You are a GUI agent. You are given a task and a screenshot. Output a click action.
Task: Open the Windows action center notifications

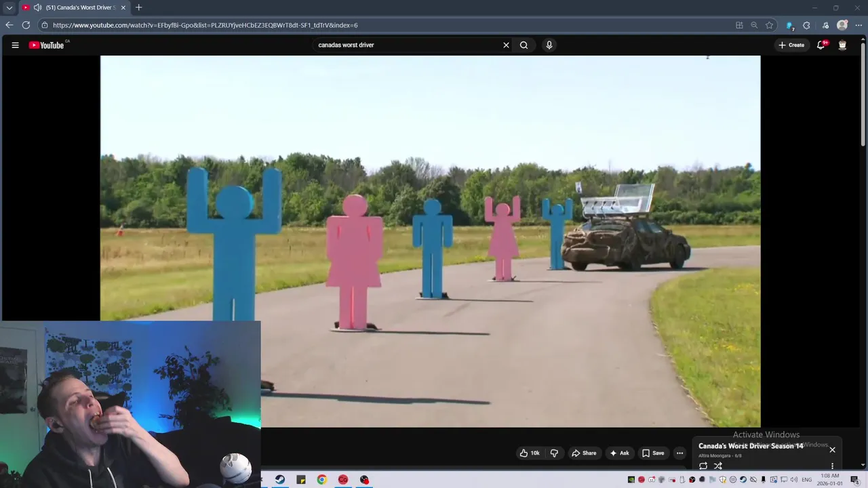pyautogui.click(x=854, y=480)
